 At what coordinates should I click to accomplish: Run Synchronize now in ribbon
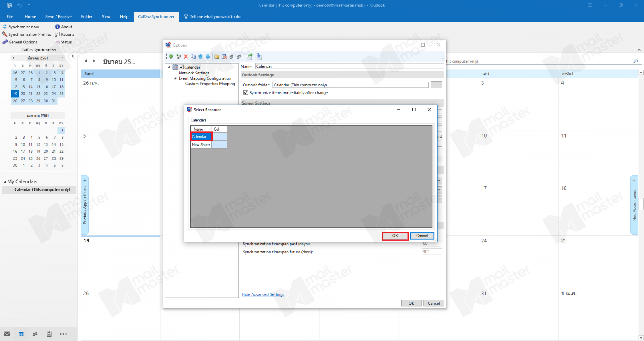pyautogui.click(x=21, y=27)
